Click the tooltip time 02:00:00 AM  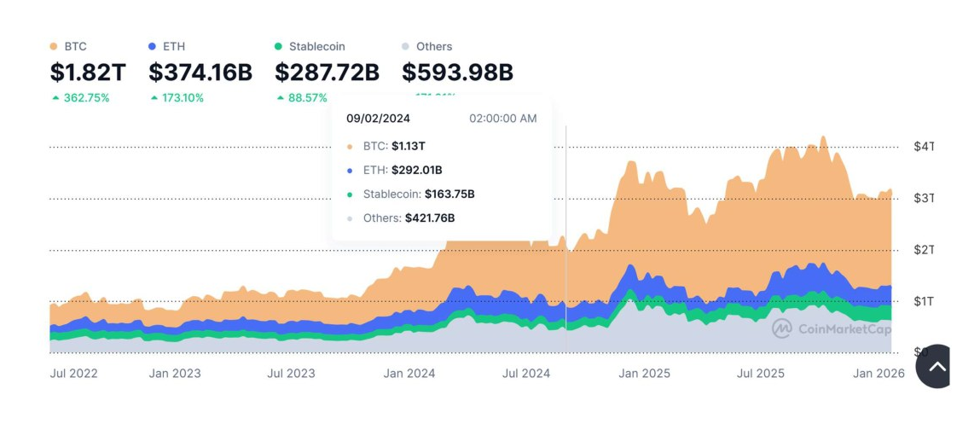point(503,119)
